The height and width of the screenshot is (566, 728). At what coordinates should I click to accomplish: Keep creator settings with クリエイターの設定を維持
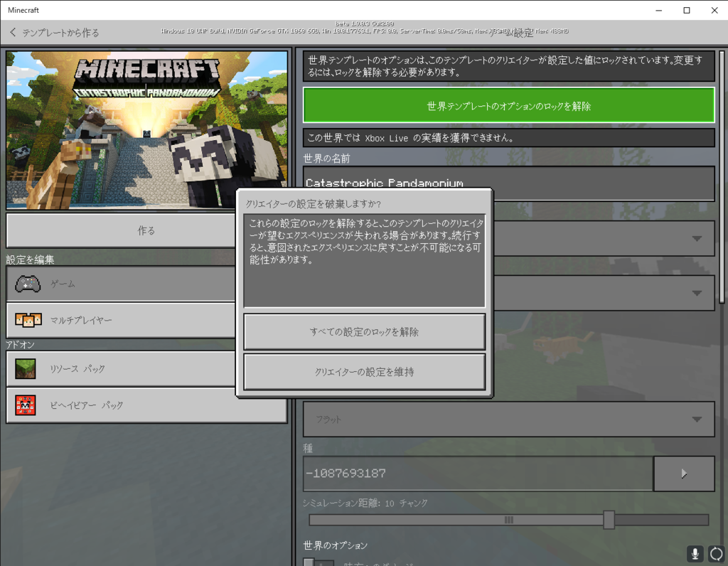point(365,372)
